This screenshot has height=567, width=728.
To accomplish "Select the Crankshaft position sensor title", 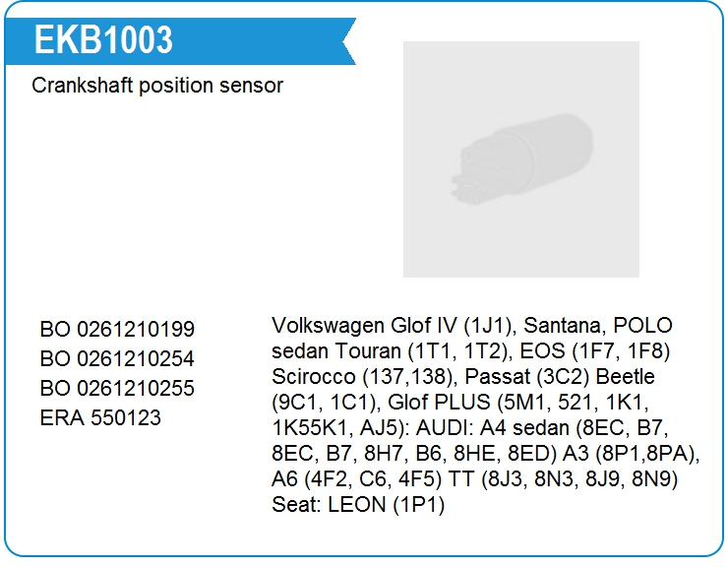I will pos(157,86).
